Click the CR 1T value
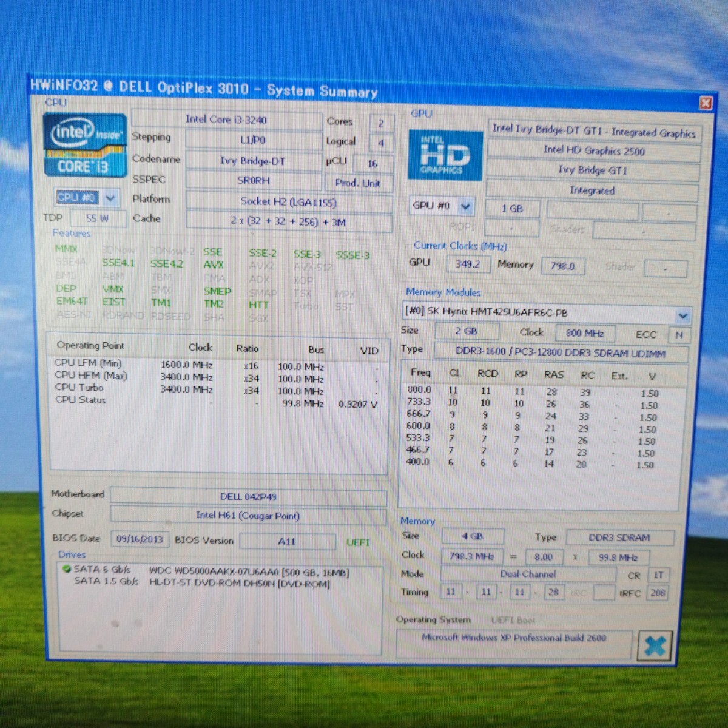The image size is (728, 728). coord(658,575)
